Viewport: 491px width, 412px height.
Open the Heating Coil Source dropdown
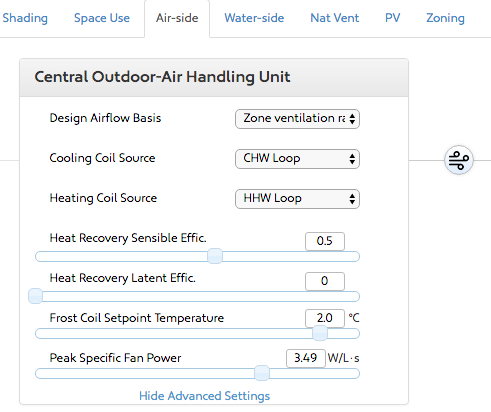click(297, 199)
